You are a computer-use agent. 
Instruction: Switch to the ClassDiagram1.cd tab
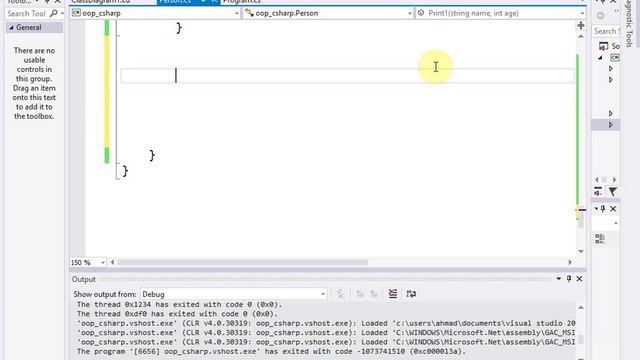click(101, 2)
